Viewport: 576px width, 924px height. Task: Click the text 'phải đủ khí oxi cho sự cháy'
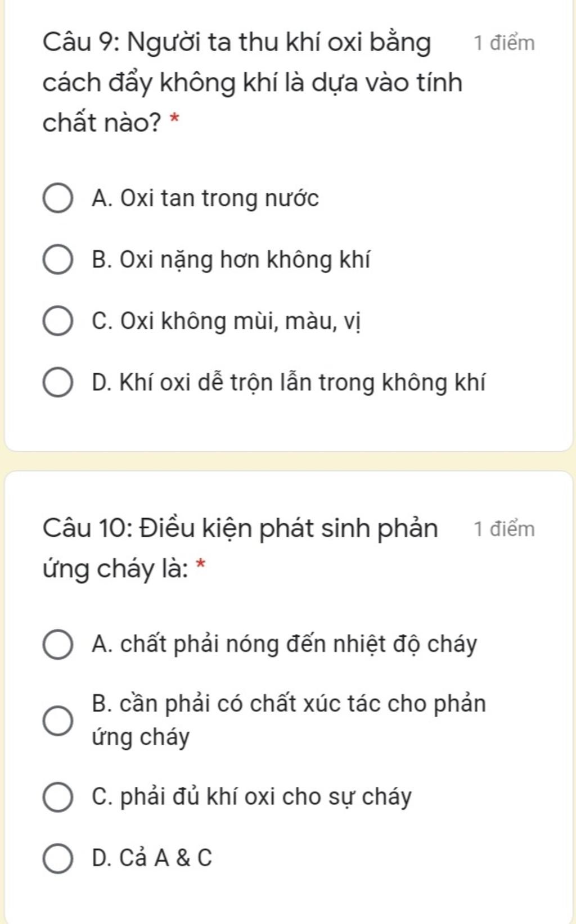[266, 797]
